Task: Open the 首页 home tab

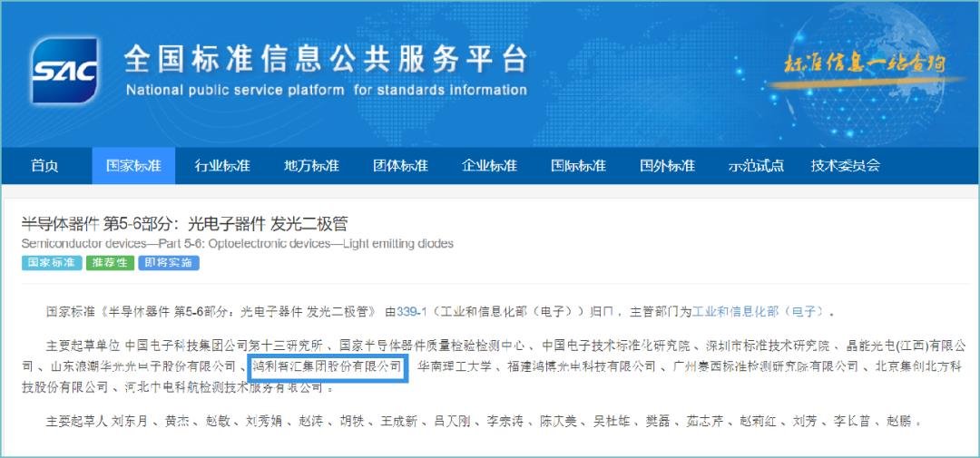Action: coord(44,166)
